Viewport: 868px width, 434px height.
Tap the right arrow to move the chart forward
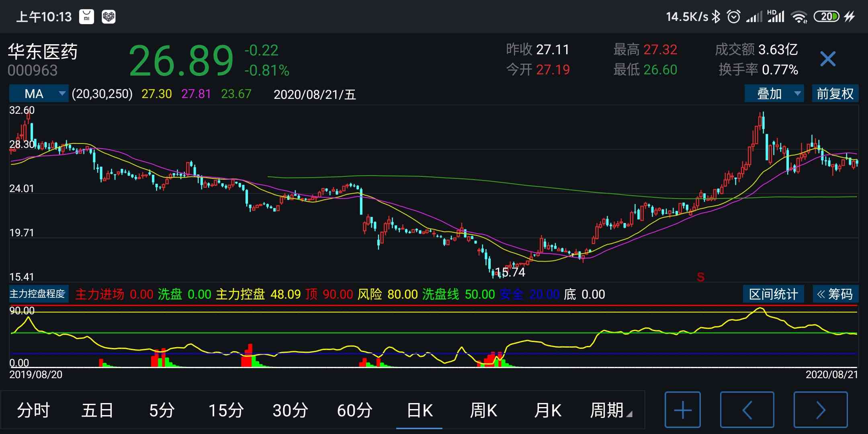(820, 410)
